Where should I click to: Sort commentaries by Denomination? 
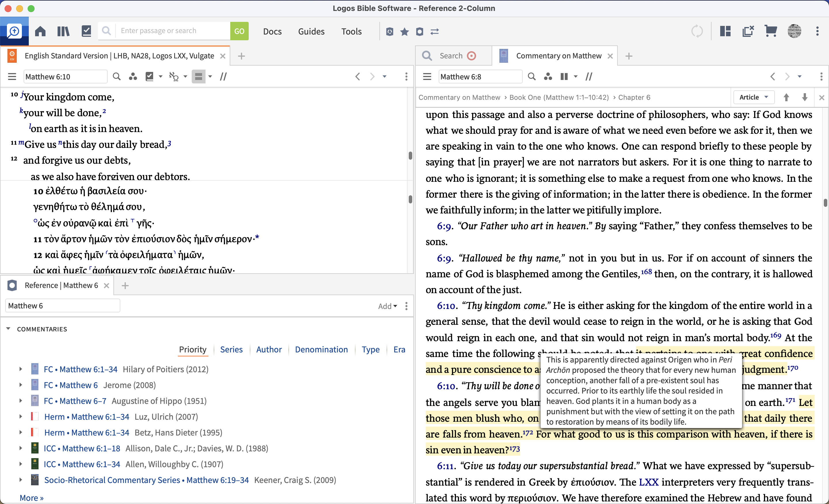coord(321,349)
